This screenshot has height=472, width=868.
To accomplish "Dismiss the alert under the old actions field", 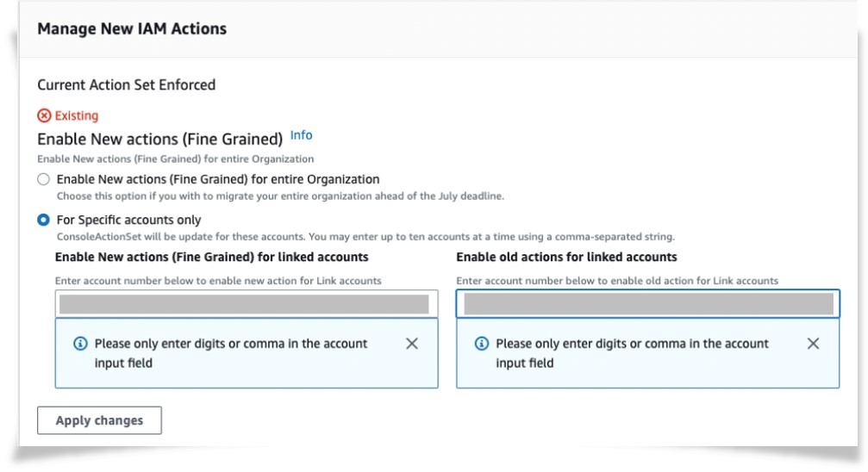I will pyautogui.click(x=813, y=344).
